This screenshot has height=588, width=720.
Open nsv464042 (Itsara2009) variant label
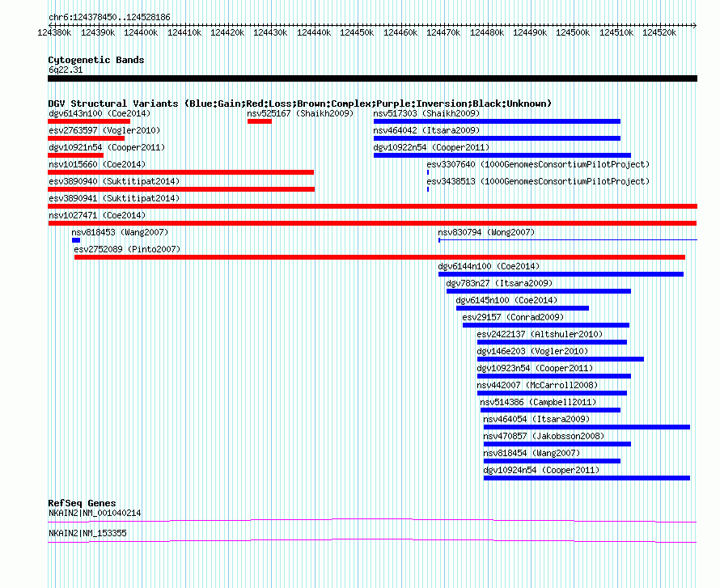426,130
